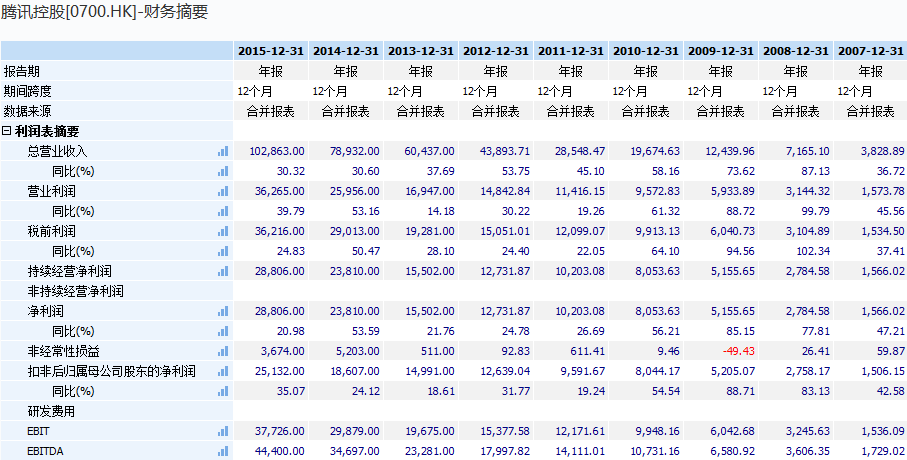The height and width of the screenshot is (460, 907).
Task: Open chart icon for 净利润 row
Action: click(223, 311)
